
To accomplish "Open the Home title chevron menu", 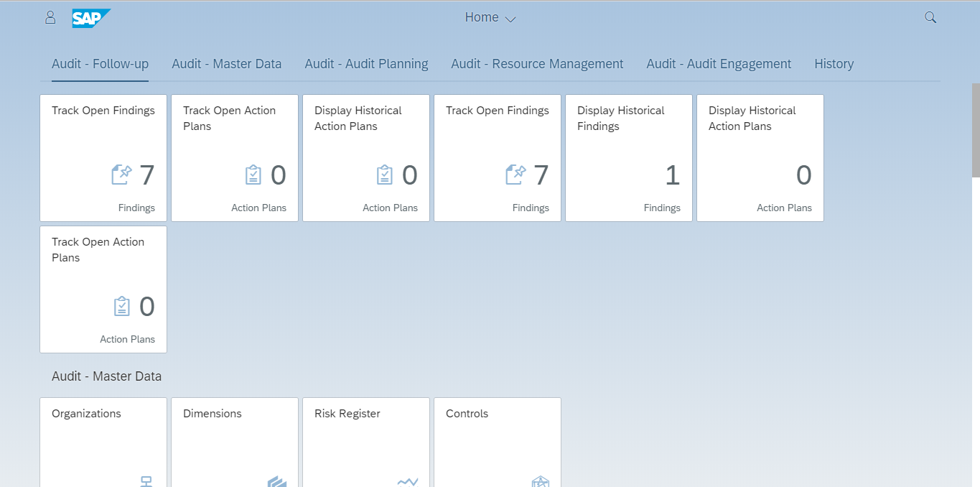I will pyautogui.click(x=510, y=19).
